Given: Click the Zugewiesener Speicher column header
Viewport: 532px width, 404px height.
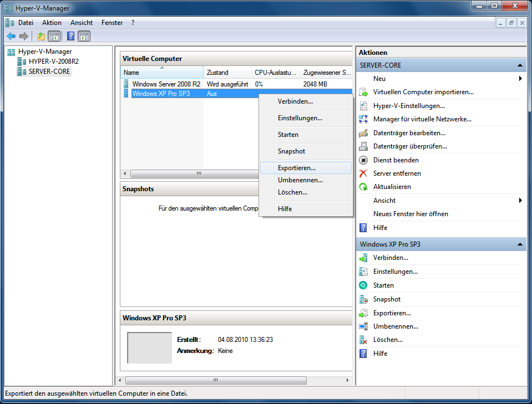Looking at the screenshot, I should click(x=326, y=72).
